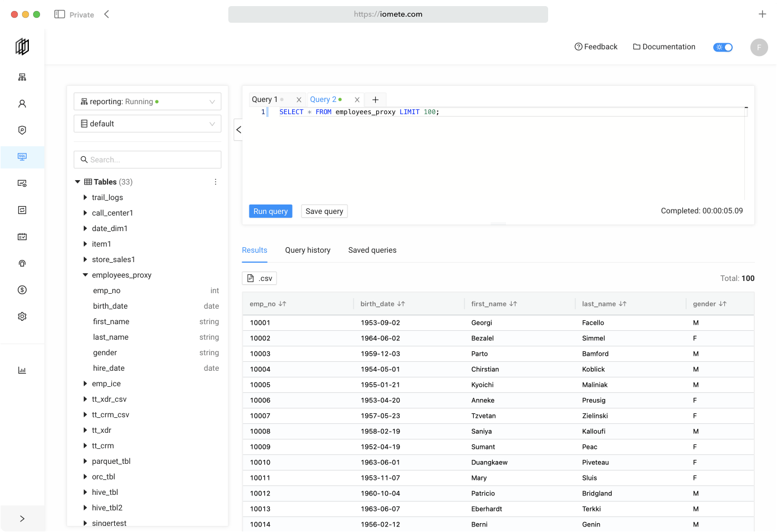Click the Save query button
777x532 pixels.
click(324, 211)
